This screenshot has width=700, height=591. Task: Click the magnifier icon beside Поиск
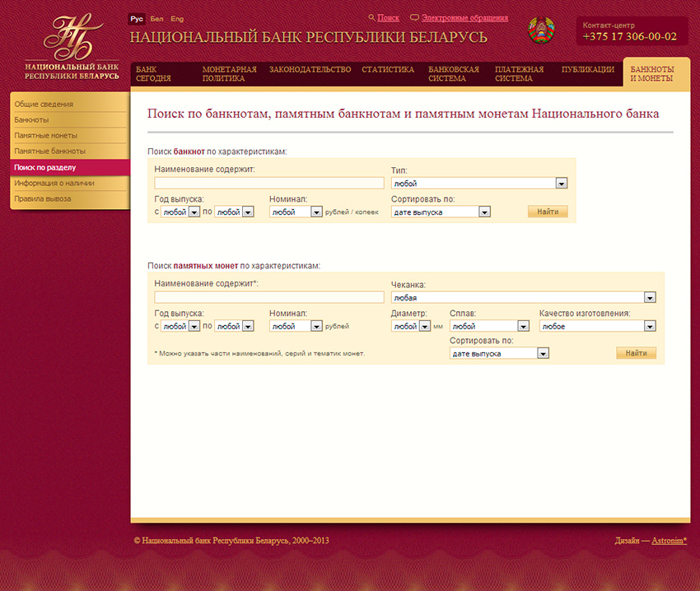point(371,18)
